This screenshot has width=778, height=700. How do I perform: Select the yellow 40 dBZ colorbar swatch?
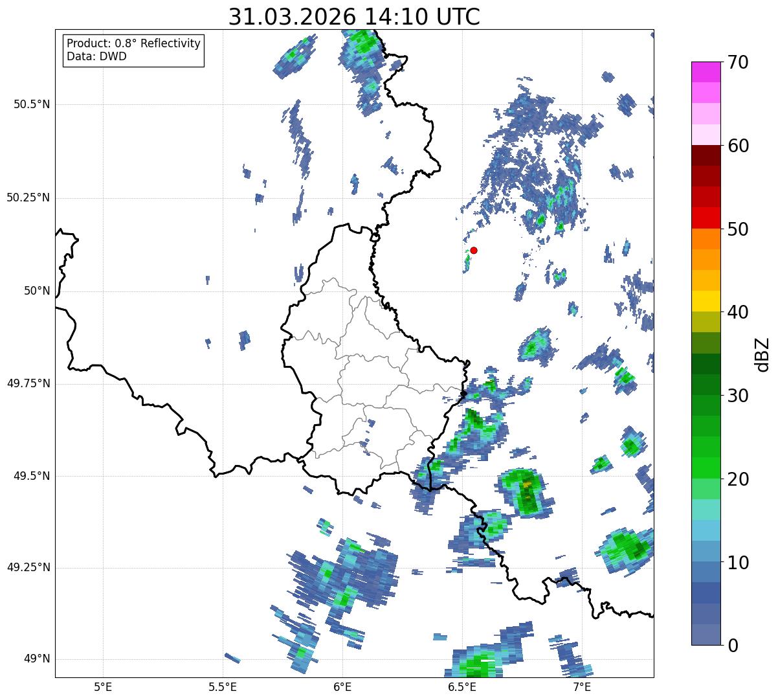point(706,301)
